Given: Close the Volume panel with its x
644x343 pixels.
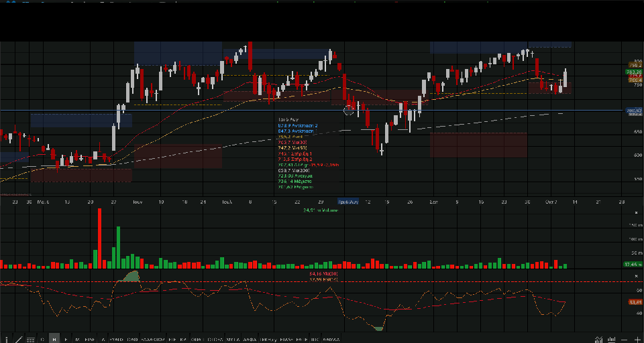Looking at the screenshot, I should [636, 212].
